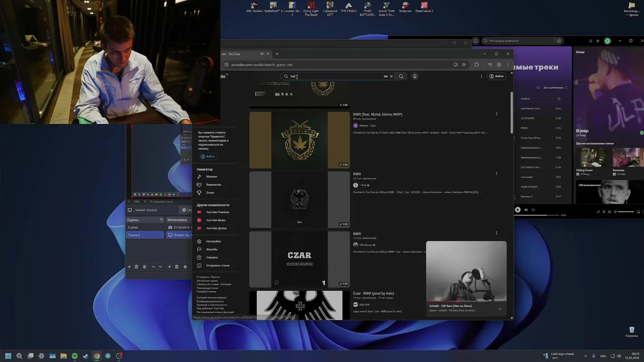Image resolution: width=644 pixels, height=362 pixels.
Task: Play the current Spotify track
Action: tap(518, 210)
